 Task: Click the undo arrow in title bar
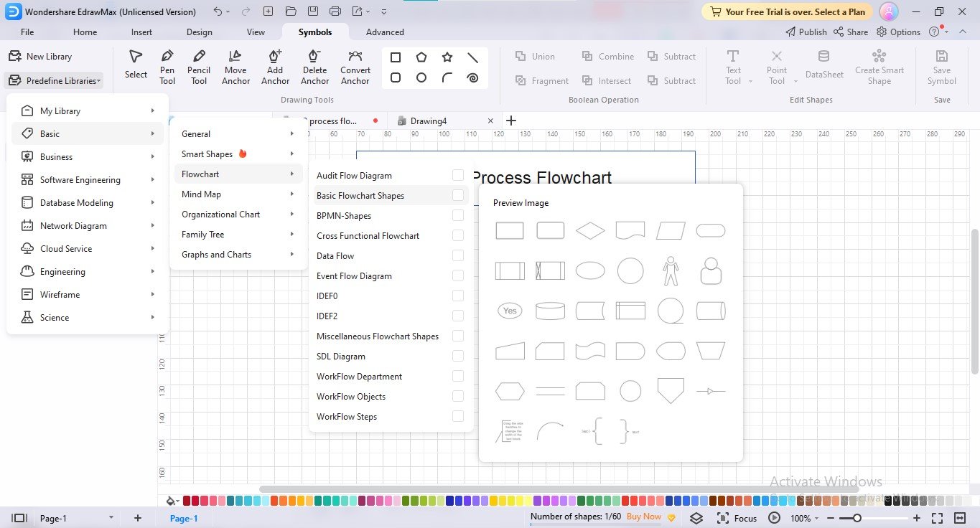[x=218, y=11]
